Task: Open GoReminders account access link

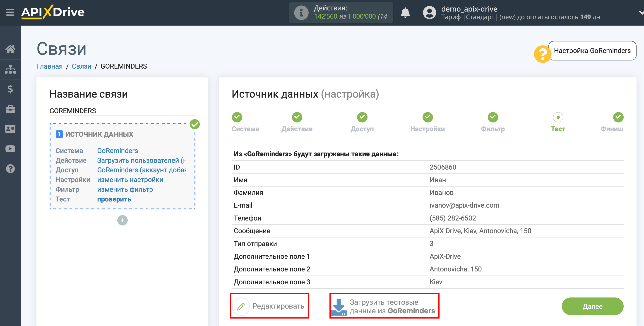Action: [x=142, y=170]
